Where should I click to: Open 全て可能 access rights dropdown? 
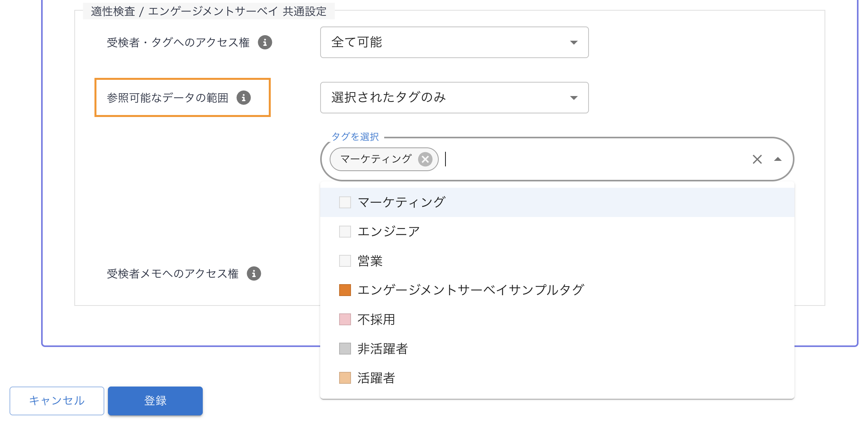[454, 42]
